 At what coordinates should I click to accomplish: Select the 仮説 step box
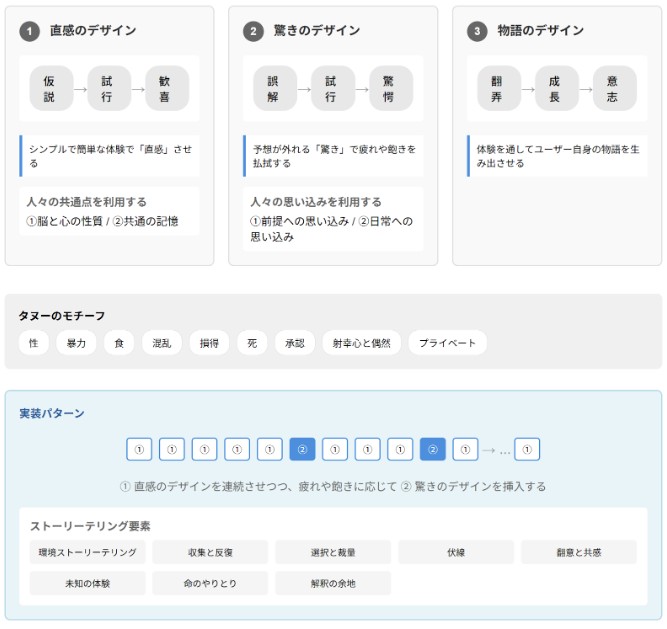(x=50, y=89)
